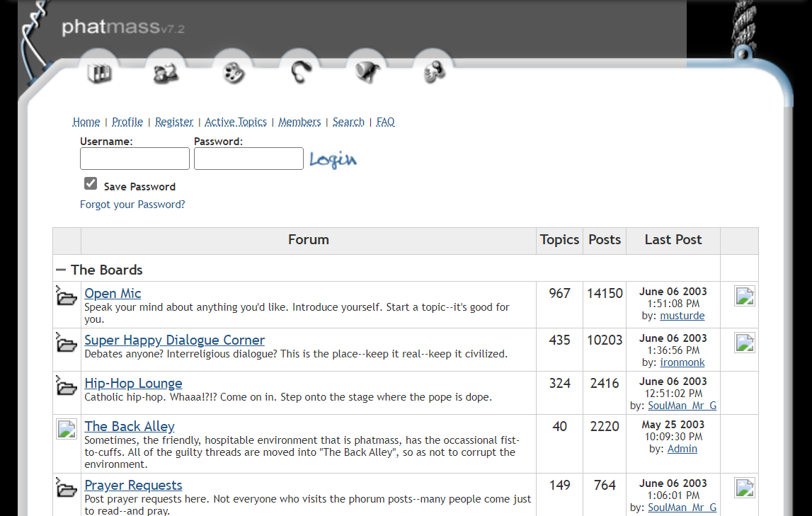
Task: View Active Topics
Action: tap(236, 122)
